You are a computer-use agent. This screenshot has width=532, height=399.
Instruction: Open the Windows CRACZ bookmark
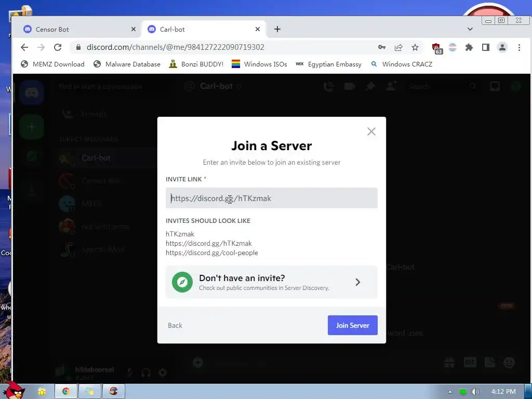click(x=402, y=64)
